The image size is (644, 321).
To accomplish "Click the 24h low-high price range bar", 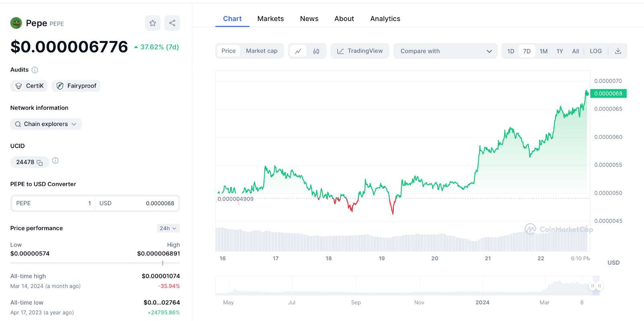I will point(95,263).
